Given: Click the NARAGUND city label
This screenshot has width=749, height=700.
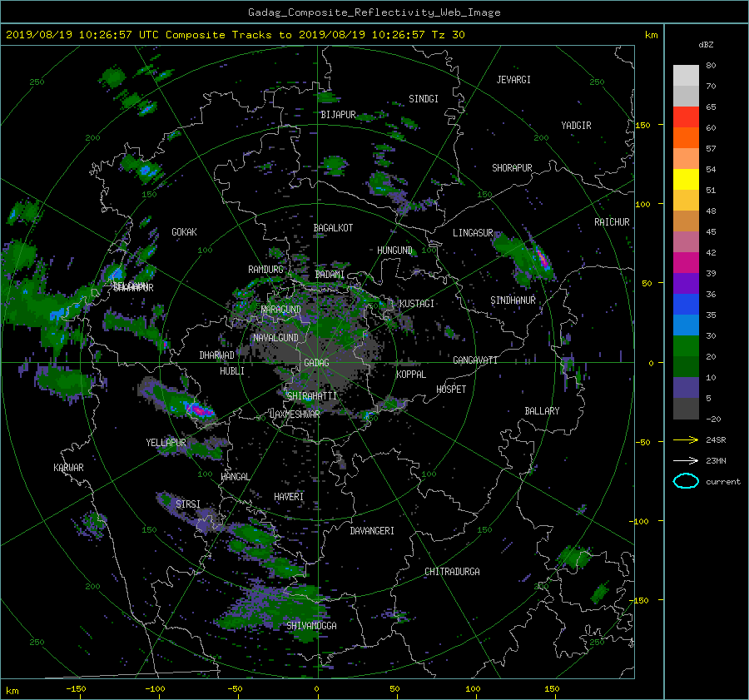Looking at the screenshot, I should coord(281,309).
